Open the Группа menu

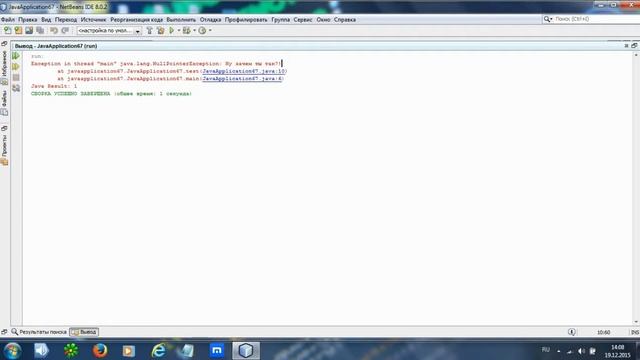coord(280,20)
